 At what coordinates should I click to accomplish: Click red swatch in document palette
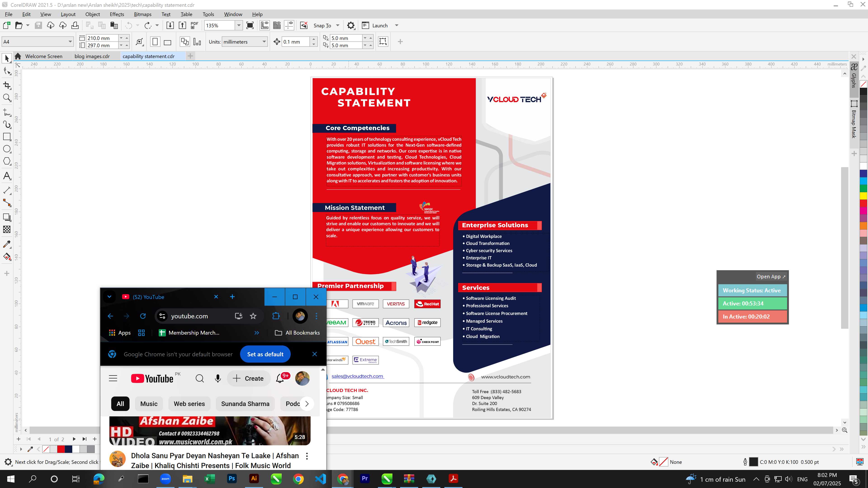(61, 449)
